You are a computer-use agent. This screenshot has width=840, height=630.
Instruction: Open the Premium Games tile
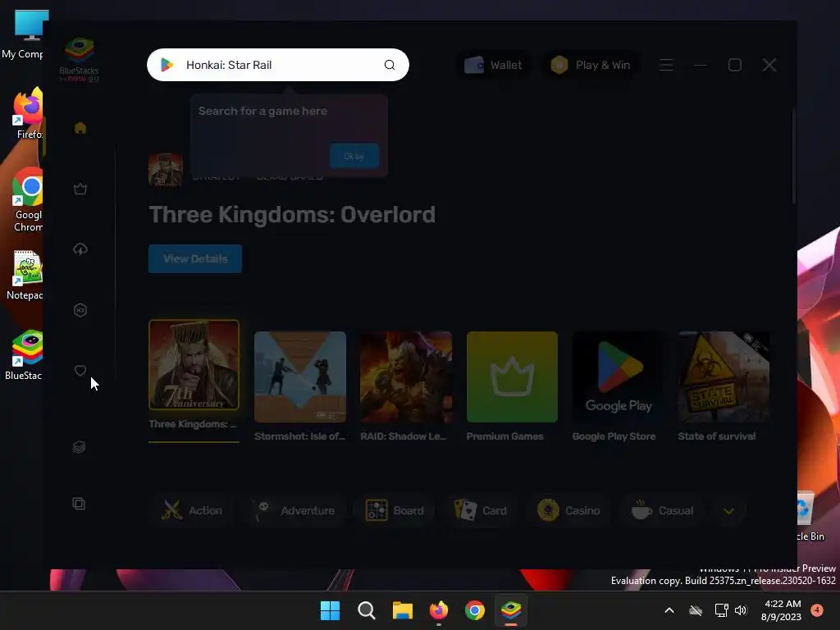click(512, 386)
